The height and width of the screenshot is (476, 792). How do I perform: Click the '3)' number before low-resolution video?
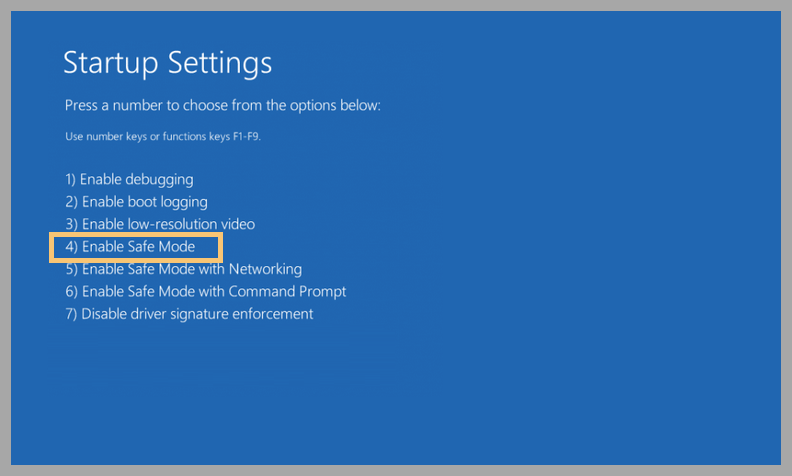[x=71, y=224]
